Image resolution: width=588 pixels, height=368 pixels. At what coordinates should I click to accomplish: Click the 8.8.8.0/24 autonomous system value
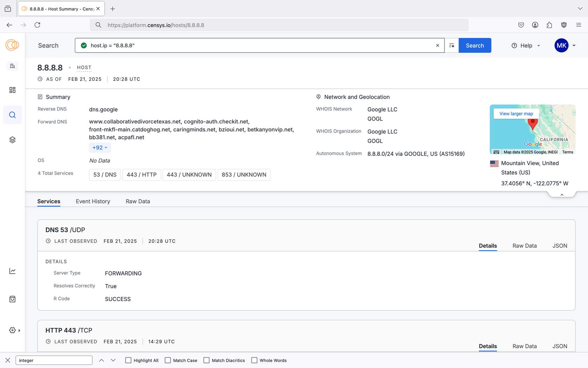(416, 154)
